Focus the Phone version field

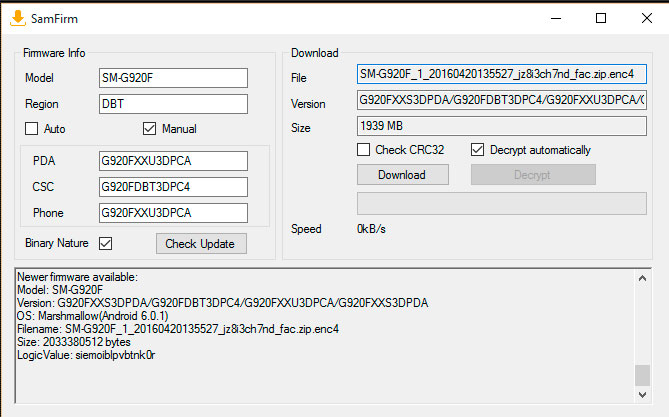pos(173,213)
